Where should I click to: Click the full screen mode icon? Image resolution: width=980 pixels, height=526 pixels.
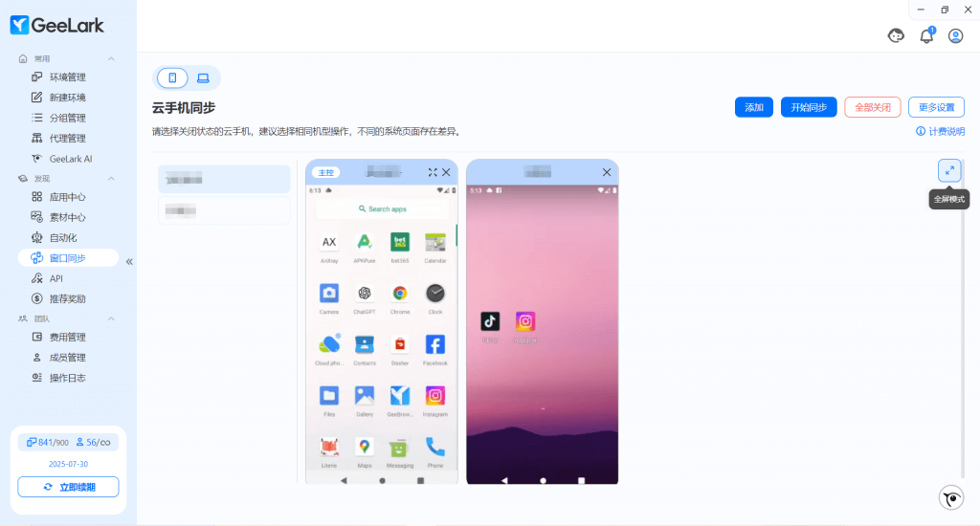tap(948, 170)
